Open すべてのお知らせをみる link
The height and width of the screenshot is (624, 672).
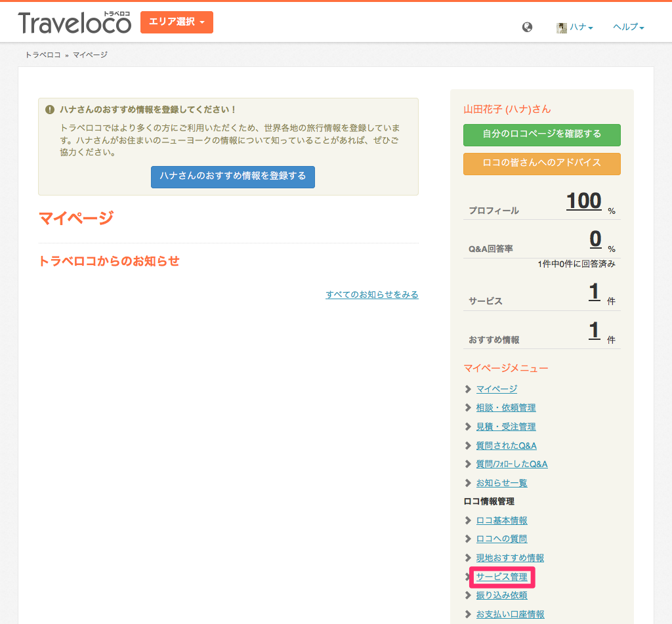coord(372,295)
